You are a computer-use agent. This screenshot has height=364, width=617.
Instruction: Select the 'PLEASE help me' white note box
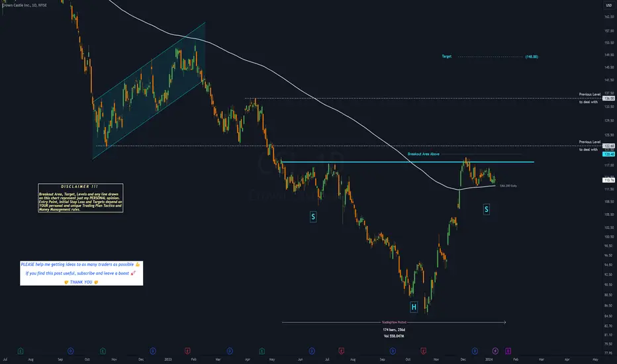click(81, 273)
